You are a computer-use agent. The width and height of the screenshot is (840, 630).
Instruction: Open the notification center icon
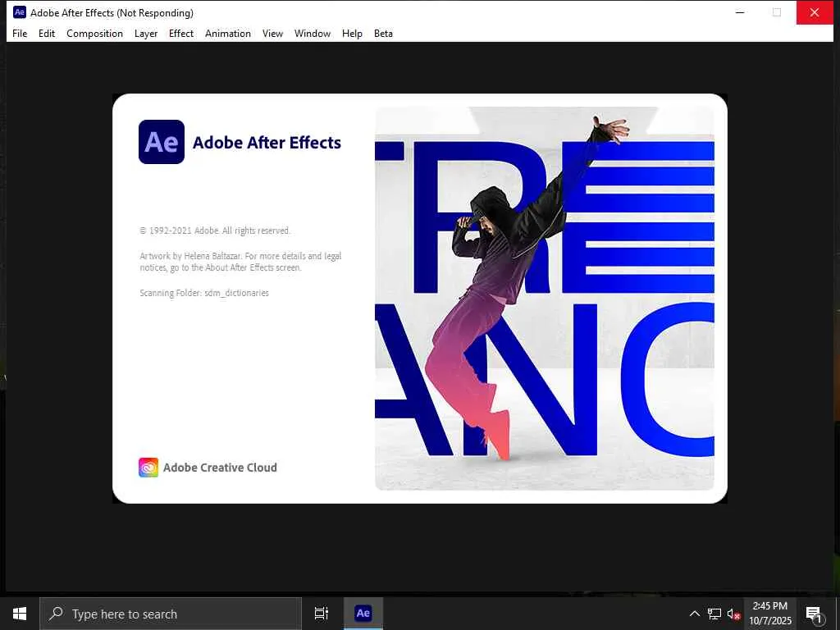click(814, 614)
